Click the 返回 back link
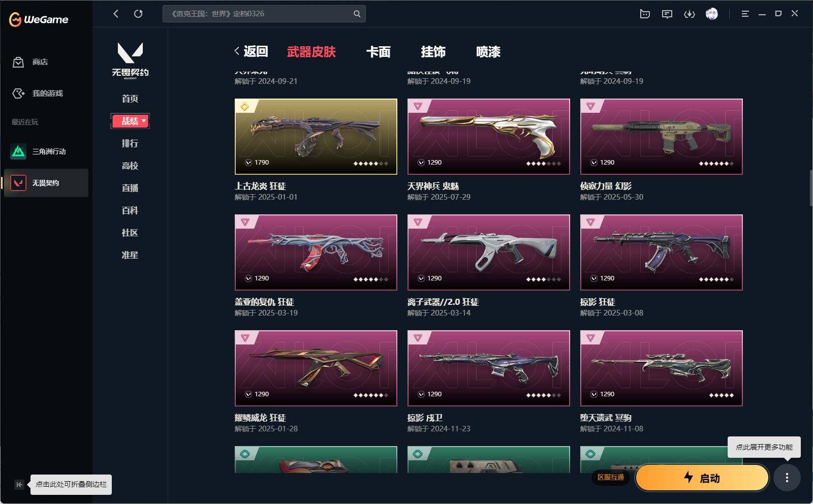813x504 pixels. 251,51
